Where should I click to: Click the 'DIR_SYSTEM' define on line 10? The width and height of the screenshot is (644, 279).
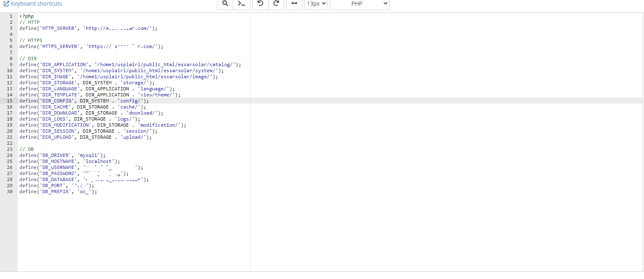(121, 71)
